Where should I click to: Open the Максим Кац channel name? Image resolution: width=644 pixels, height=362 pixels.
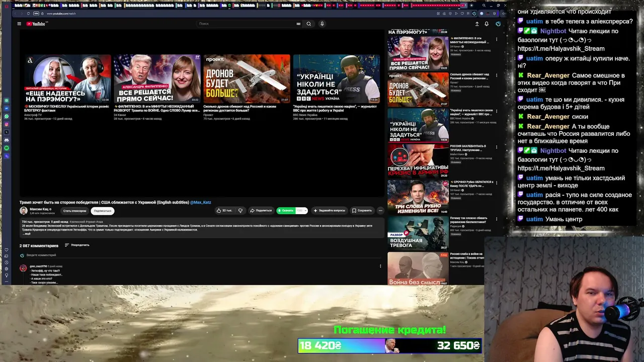39,209
